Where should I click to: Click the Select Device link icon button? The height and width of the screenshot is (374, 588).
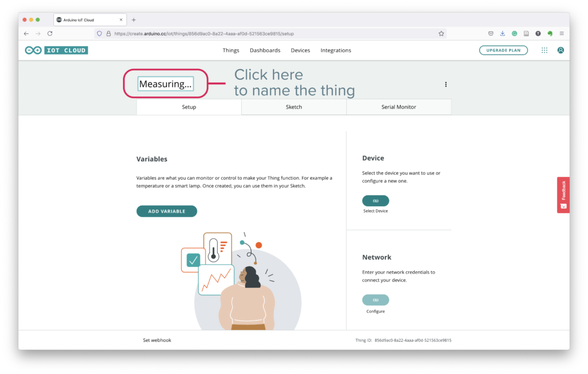click(376, 201)
